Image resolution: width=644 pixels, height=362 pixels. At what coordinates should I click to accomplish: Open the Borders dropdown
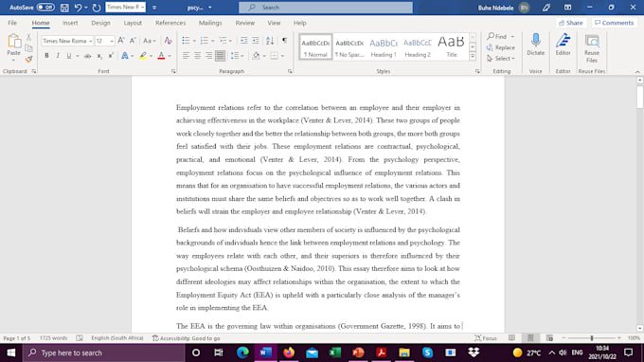tap(282, 56)
